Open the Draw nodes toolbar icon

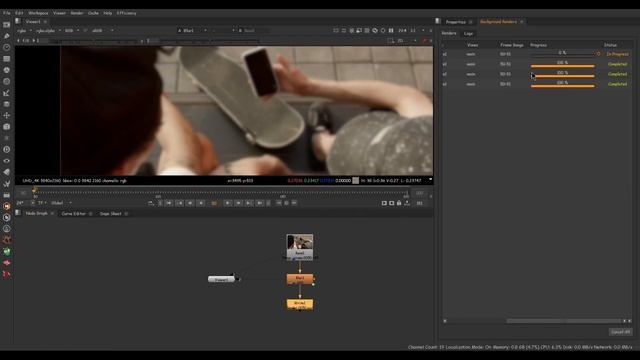pos(7,36)
